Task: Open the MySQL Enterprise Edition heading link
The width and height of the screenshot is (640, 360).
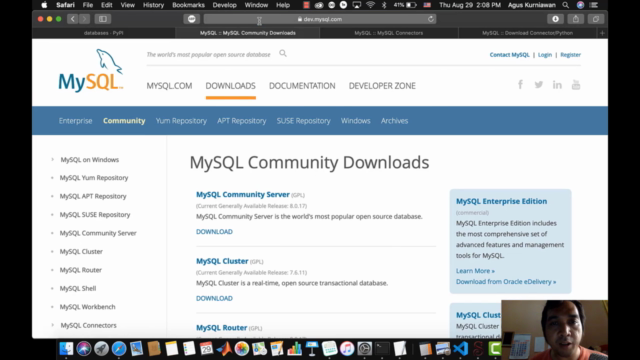Action: click(x=501, y=201)
